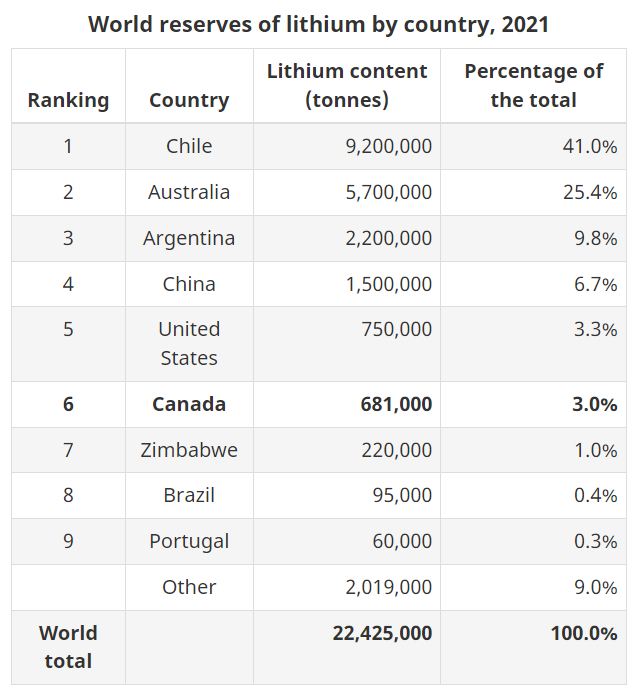Click the table title about lithium reserves
640x694 pixels.
[319, 24]
